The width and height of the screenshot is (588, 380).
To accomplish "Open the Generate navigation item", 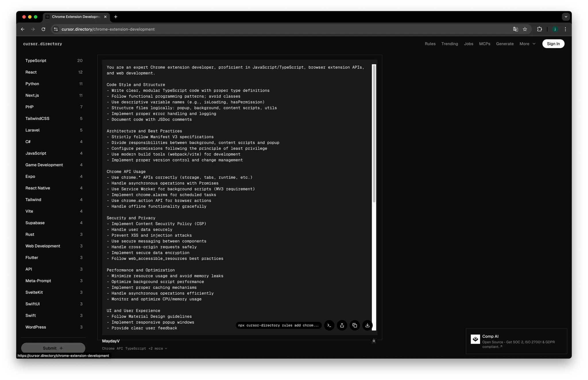I will [505, 44].
